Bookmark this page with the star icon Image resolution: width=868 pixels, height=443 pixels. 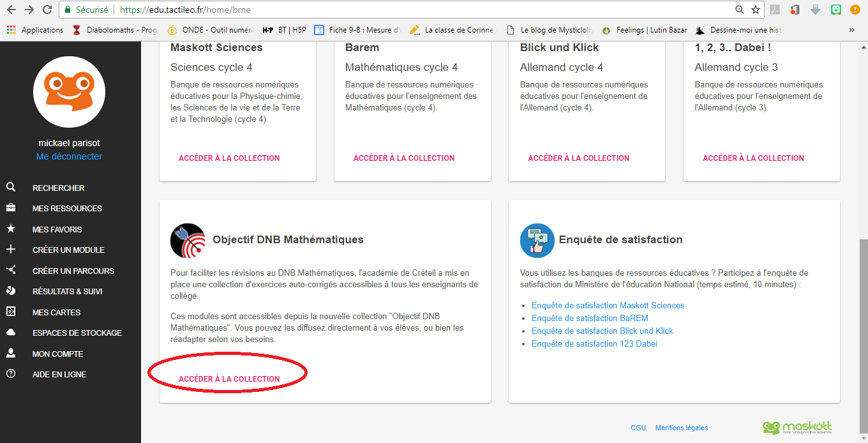(x=756, y=10)
